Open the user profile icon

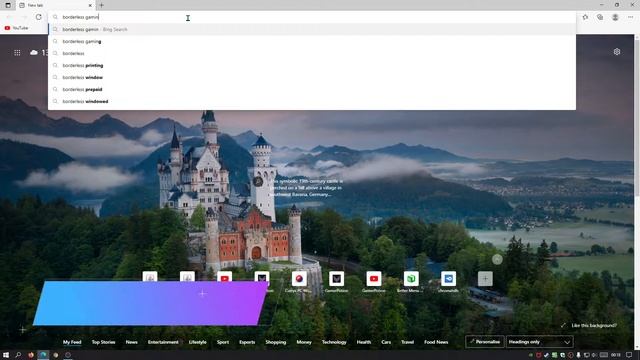click(615, 17)
